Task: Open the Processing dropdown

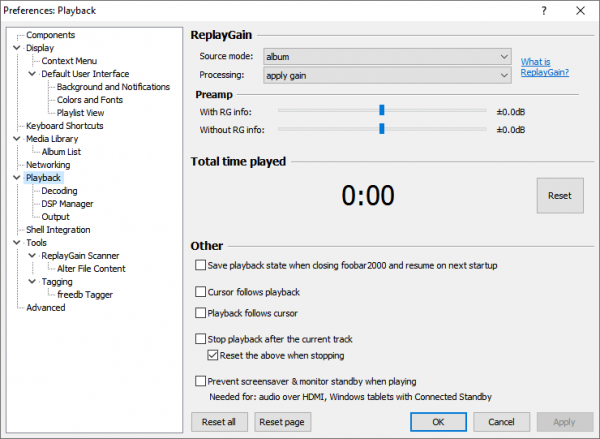Action: pyautogui.click(x=387, y=75)
